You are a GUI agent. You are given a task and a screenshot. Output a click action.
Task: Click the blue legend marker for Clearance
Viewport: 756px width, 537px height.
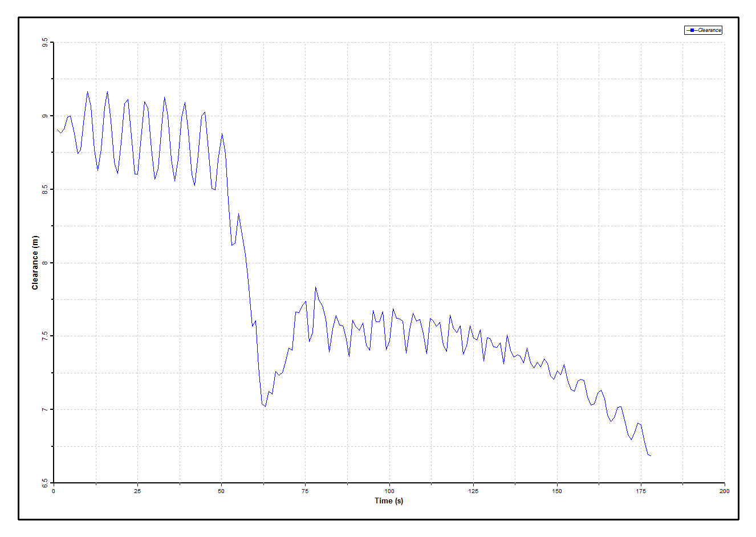pos(692,30)
